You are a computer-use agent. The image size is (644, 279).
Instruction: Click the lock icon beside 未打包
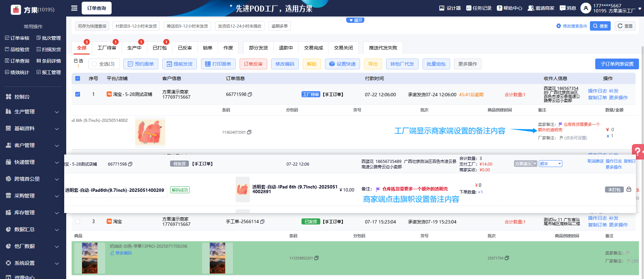[629, 189]
